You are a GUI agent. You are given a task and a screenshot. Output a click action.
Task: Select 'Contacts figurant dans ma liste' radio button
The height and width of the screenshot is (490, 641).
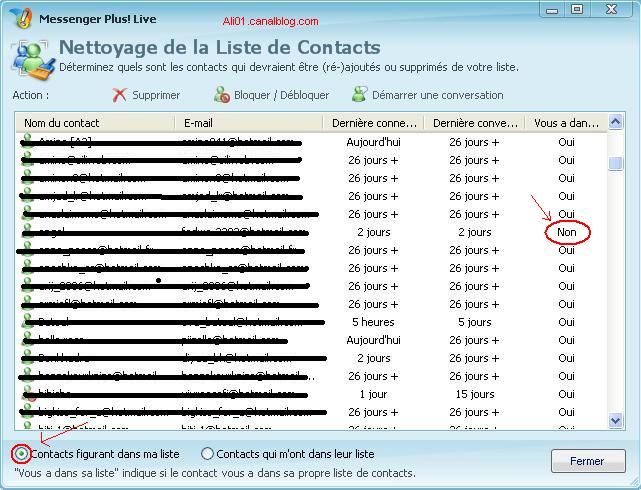click(21, 454)
